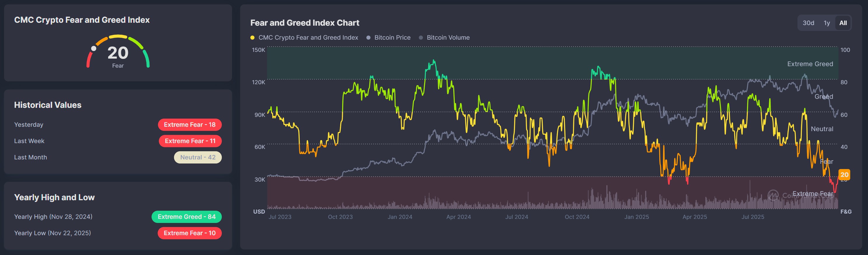Click the CoinMarketCap watermark logo
This screenshot has height=255, width=868.
click(x=773, y=195)
